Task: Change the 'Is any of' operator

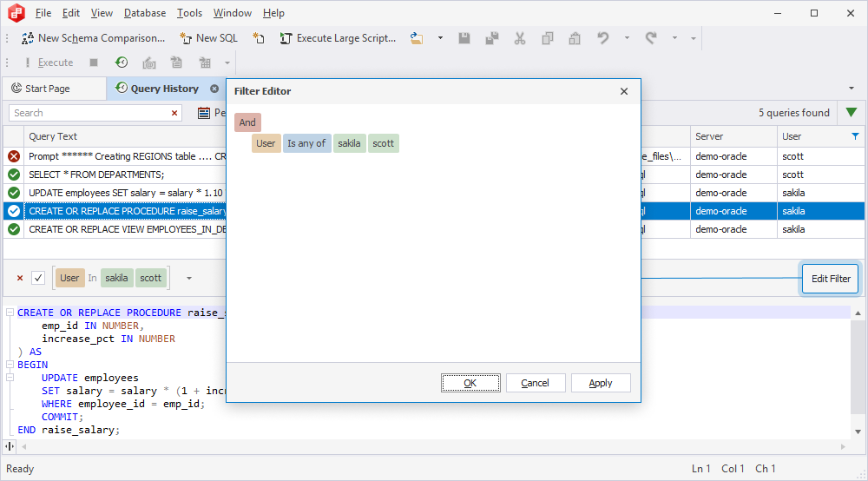Action: click(306, 143)
